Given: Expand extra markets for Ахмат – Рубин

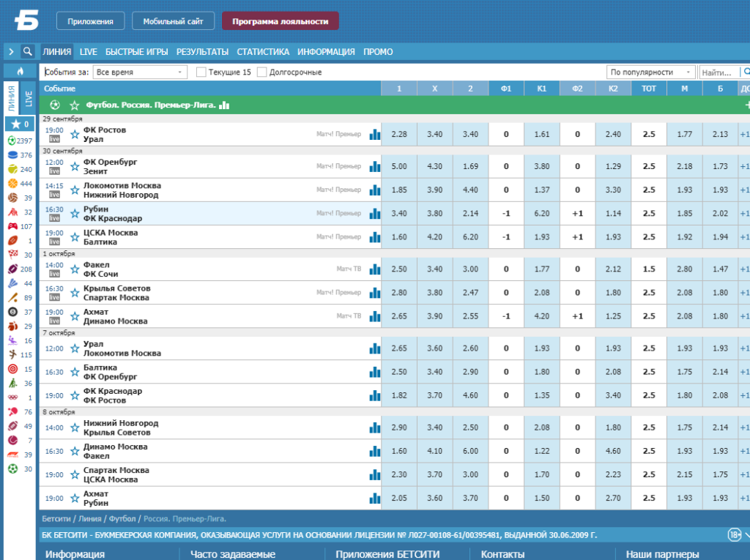Looking at the screenshot, I should (744, 499).
